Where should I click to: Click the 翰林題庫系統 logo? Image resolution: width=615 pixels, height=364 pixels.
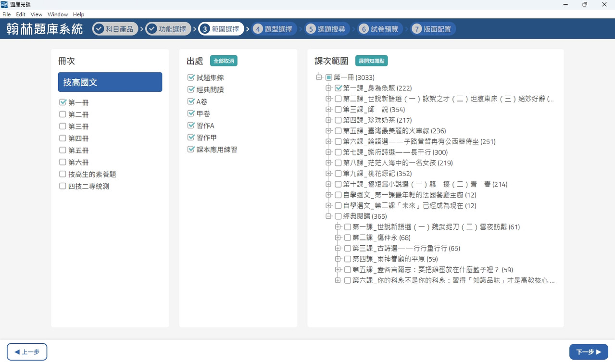tap(45, 29)
